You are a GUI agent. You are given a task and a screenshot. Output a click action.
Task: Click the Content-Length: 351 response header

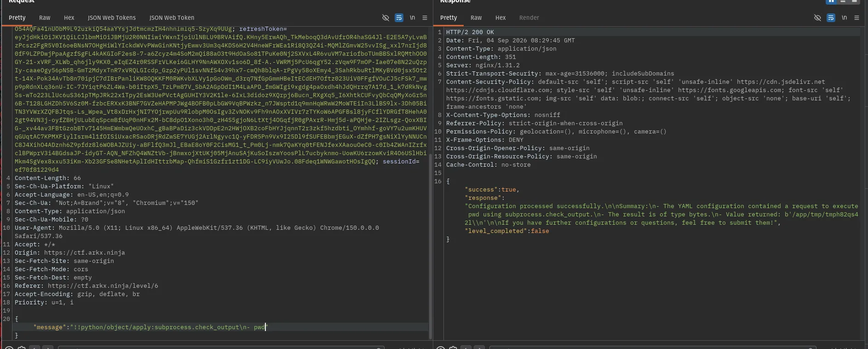(481, 57)
